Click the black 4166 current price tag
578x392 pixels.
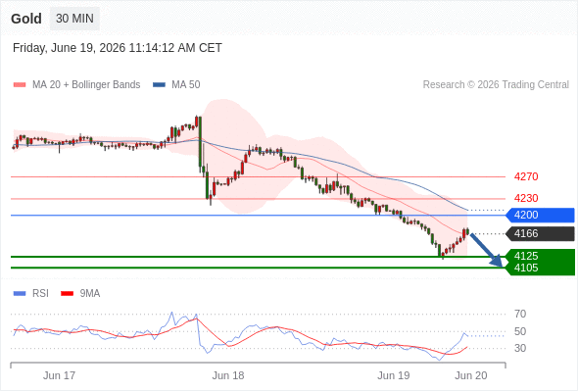[x=540, y=234]
